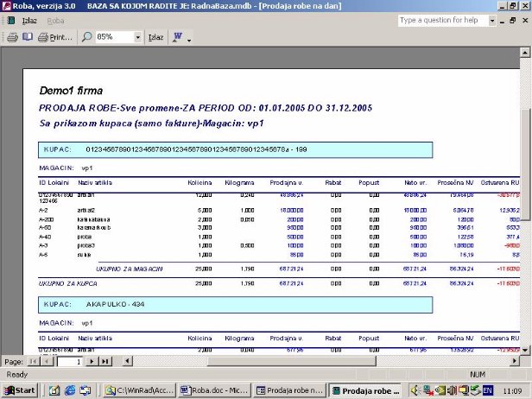Viewport: 532px width, 399px height.
Task: Expand the arrow beside the Word icon
Action: coord(188,38)
